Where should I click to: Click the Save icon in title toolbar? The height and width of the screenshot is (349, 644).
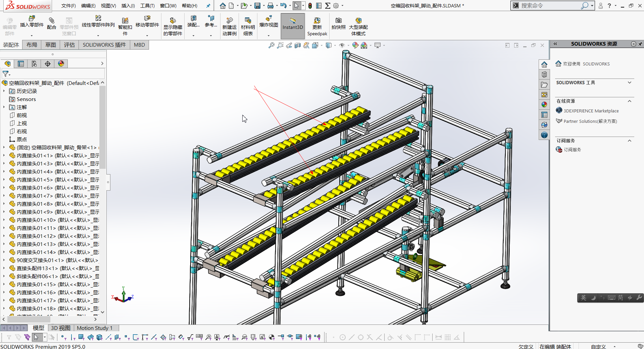pos(257,6)
